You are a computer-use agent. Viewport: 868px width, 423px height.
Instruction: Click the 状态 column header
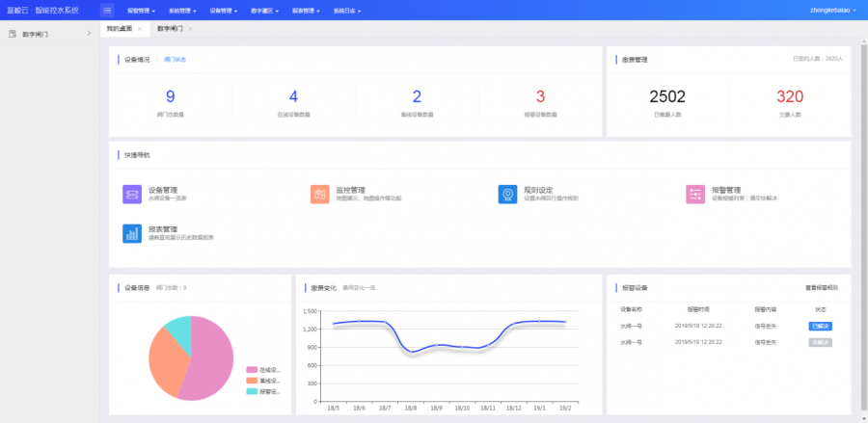[x=821, y=309]
